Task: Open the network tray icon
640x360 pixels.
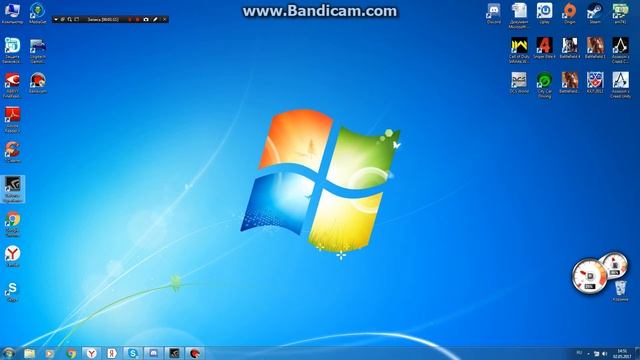Action: click(597, 353)
